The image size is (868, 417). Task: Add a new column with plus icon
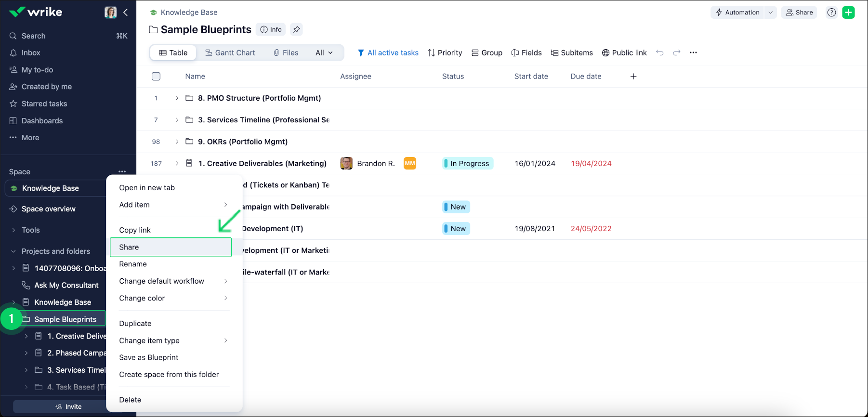(x=633, y=77)
